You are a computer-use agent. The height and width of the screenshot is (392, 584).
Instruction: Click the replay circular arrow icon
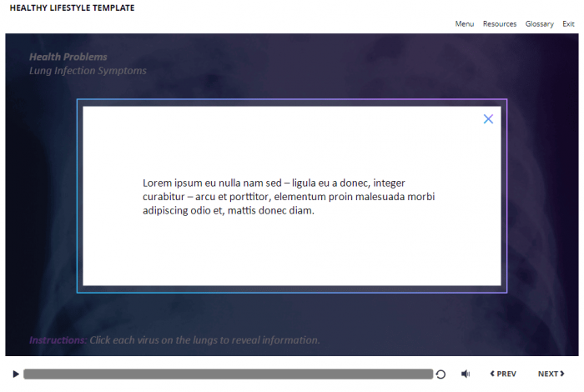click(x=441, y=374)
